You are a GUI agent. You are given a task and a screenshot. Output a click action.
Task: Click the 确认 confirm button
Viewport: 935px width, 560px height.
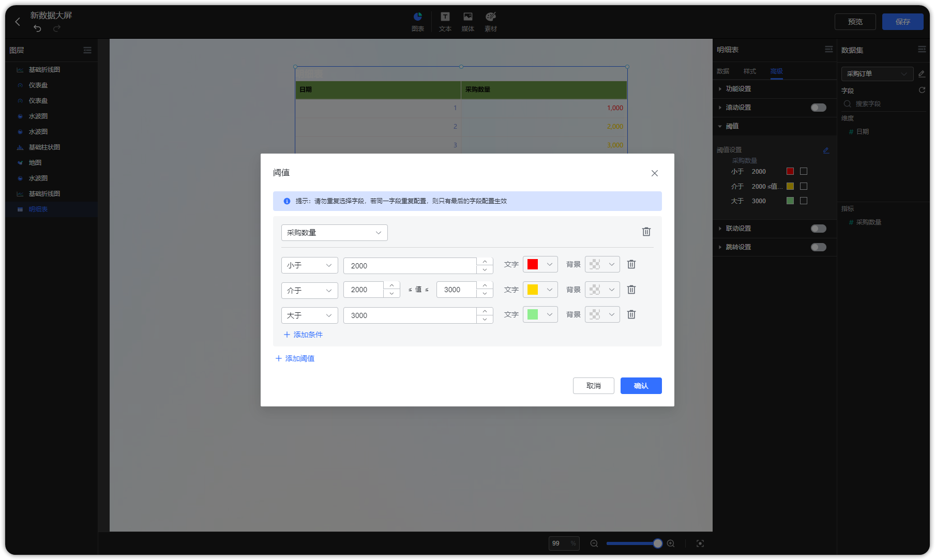tap(641, 386)
